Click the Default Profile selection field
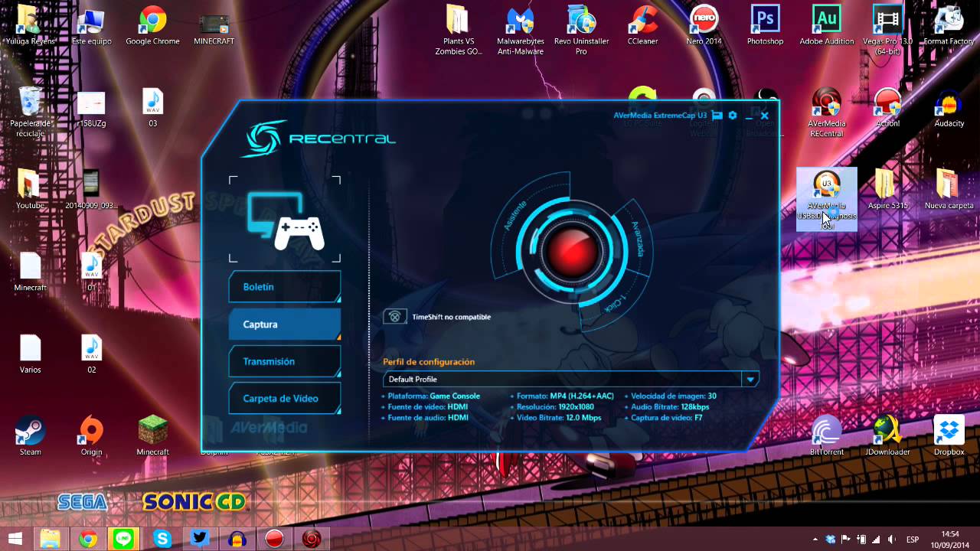Image resolution: width=980 pixels, height=551 pixels. (563, 380)
